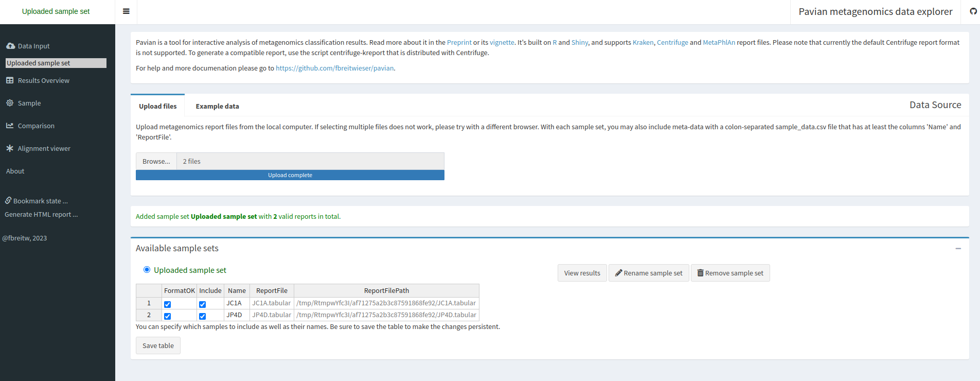
Task: Click the Results Overview table icon
Action: (x=10, y=80)
